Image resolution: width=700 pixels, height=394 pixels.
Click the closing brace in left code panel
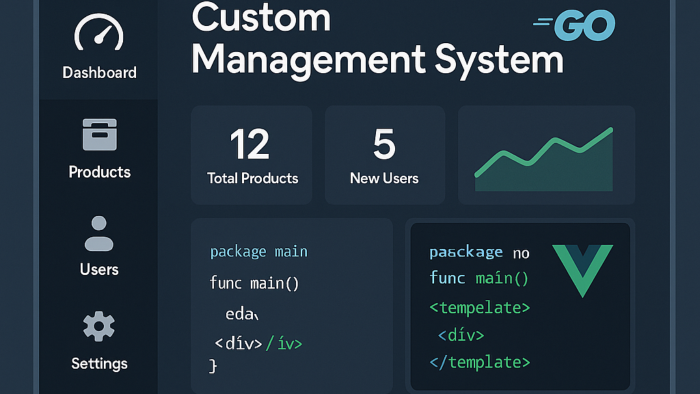(x=213, y=366)
